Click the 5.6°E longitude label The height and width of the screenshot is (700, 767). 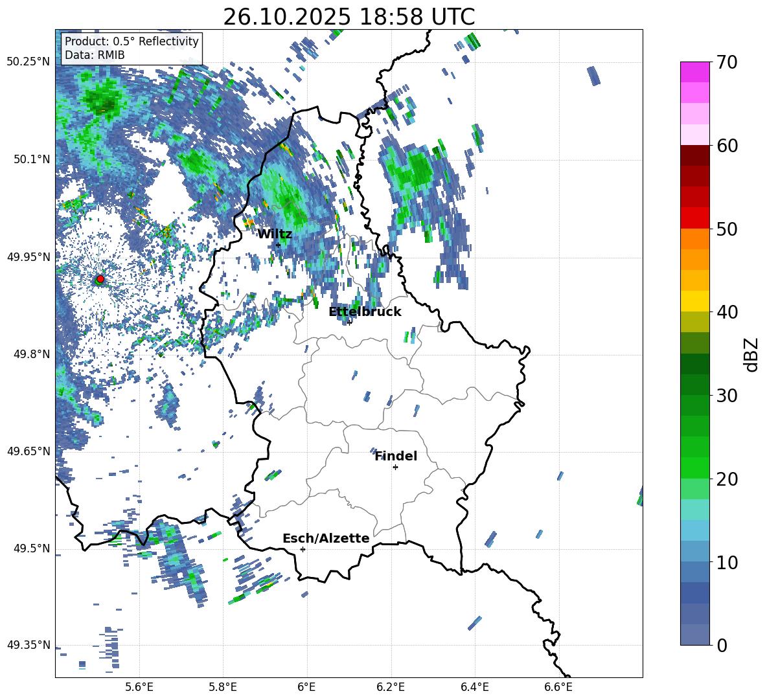[139, 687]
